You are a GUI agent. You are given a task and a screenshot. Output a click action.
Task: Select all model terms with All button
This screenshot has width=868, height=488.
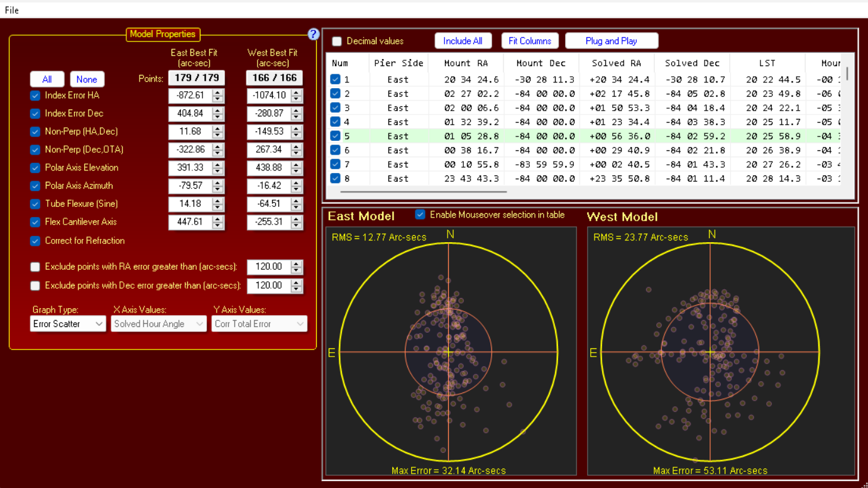[47, 79]
